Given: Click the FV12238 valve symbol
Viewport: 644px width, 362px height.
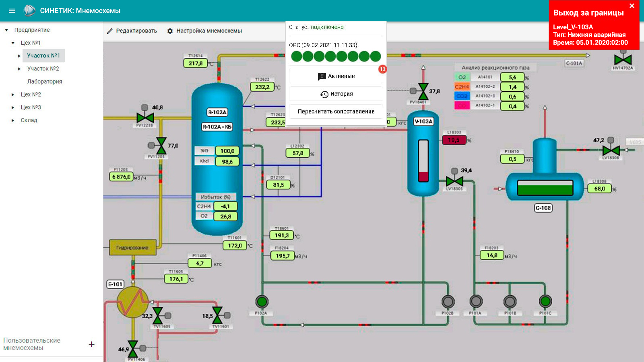Looking at the screenshot, I should pyautogui.click(x=145, y=118).
